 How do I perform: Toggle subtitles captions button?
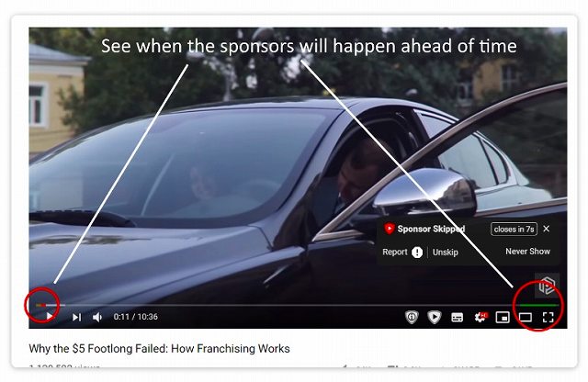click(x=457, y=318)
